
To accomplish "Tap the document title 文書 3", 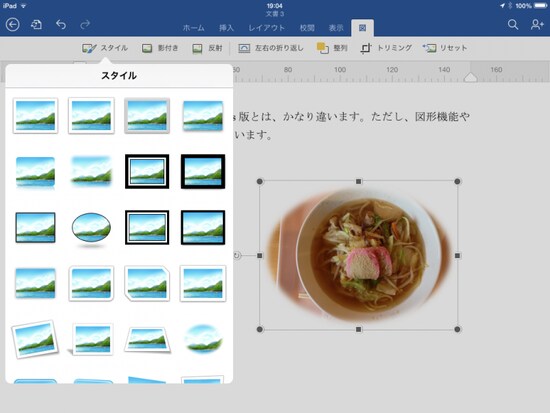I will pos(275,14).
